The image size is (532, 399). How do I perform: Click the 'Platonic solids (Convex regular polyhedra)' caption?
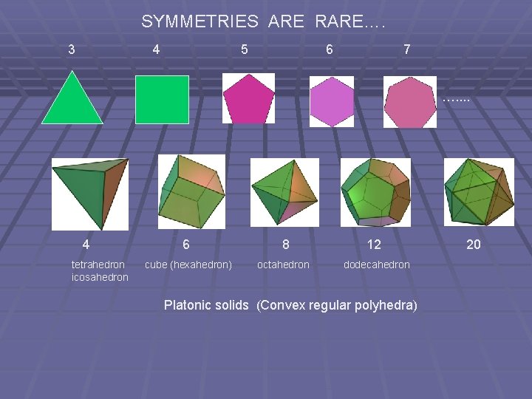coord(290,305)
